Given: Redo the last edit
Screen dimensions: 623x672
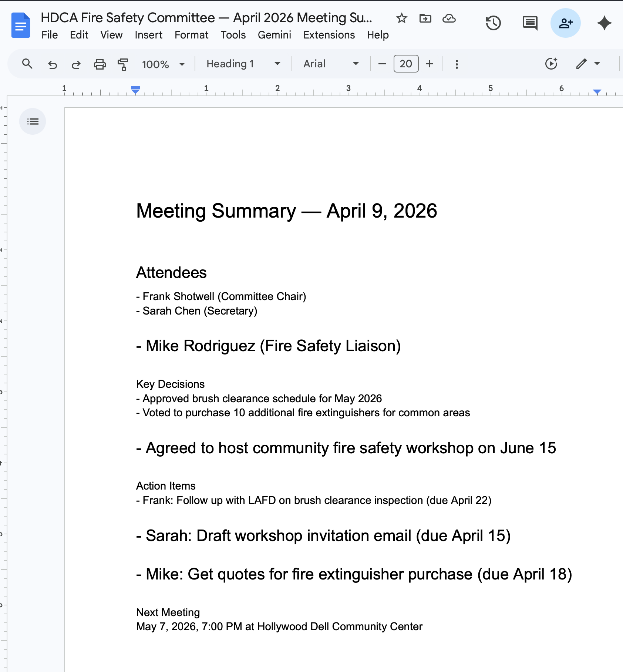Looking at the screenshot, I should click(x=76, y=64).
